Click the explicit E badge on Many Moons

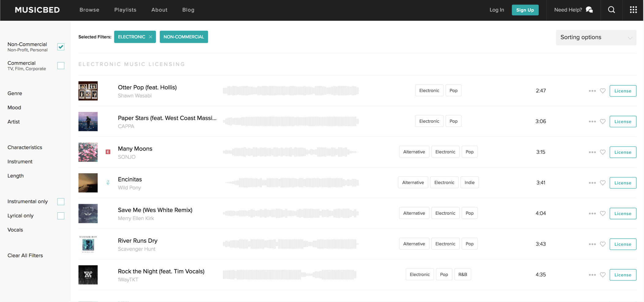pos(108,152)
